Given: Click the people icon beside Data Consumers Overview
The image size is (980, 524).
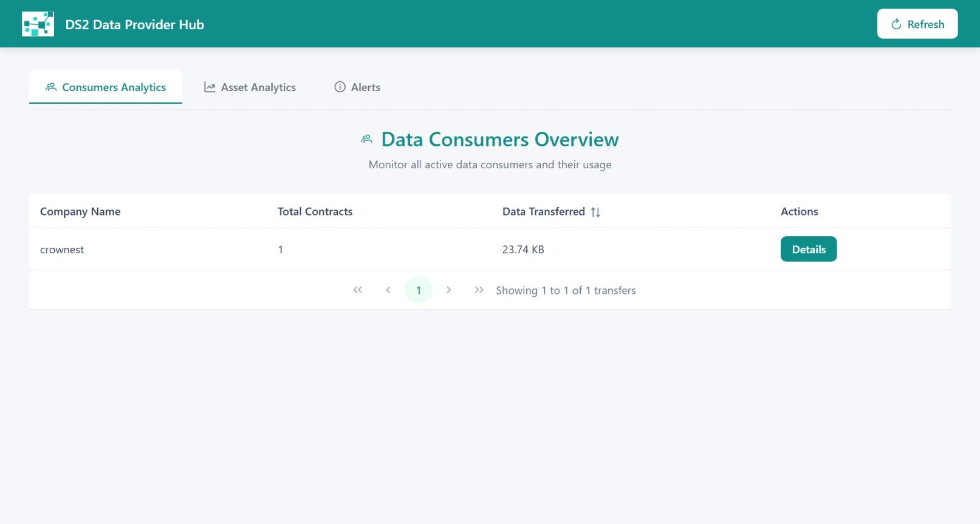Looking at the screenshot, I should tap(366, 140).
